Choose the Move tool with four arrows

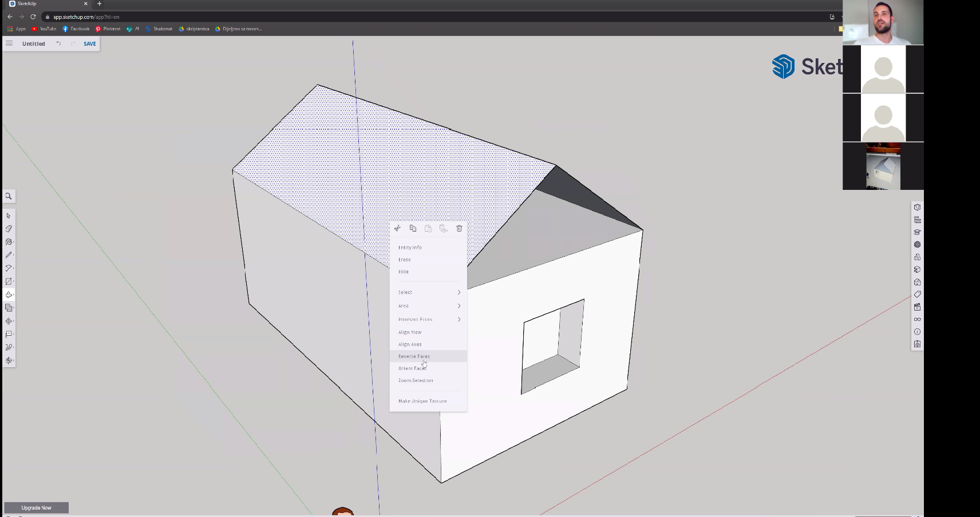(x=9, y=321)
